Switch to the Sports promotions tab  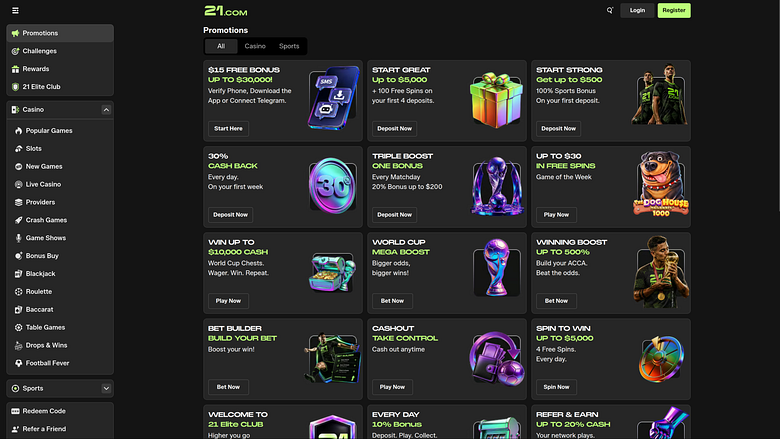[x=289, y=46]
